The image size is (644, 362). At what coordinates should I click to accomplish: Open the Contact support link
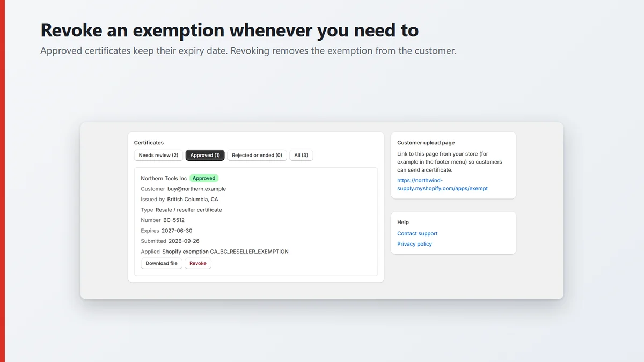417,233
